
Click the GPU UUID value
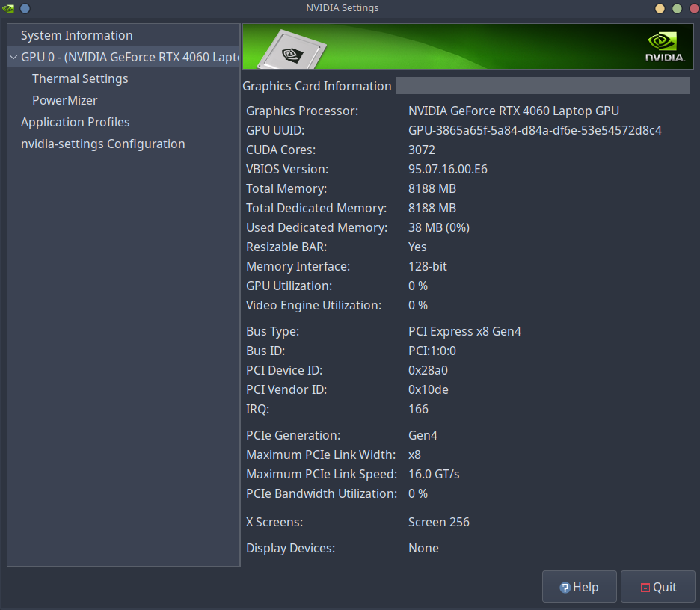click(x=535, y=130)
